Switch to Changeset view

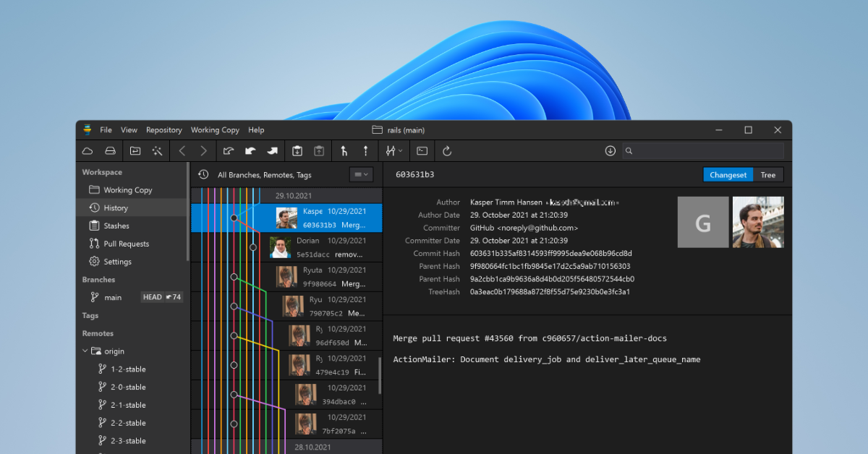(x=728, y=174)
